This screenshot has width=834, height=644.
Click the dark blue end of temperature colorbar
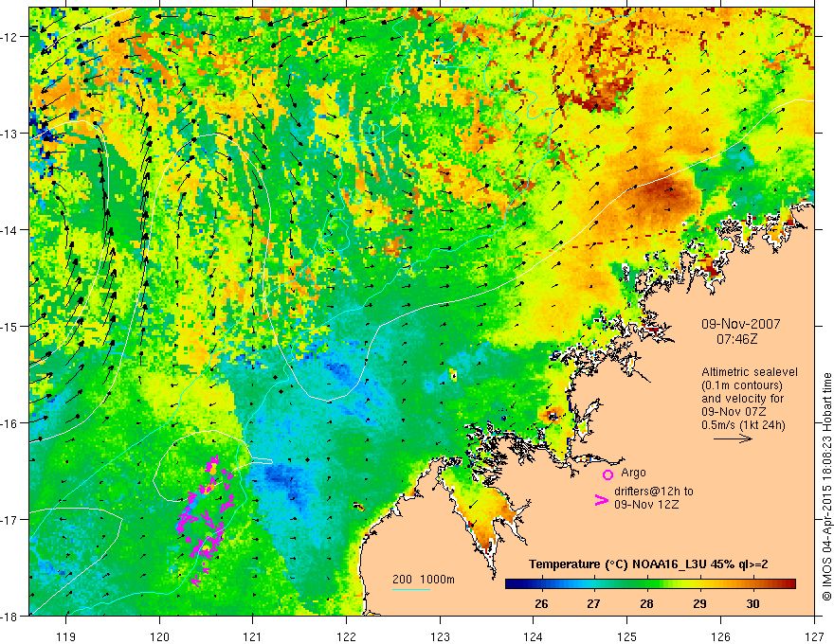510,584
